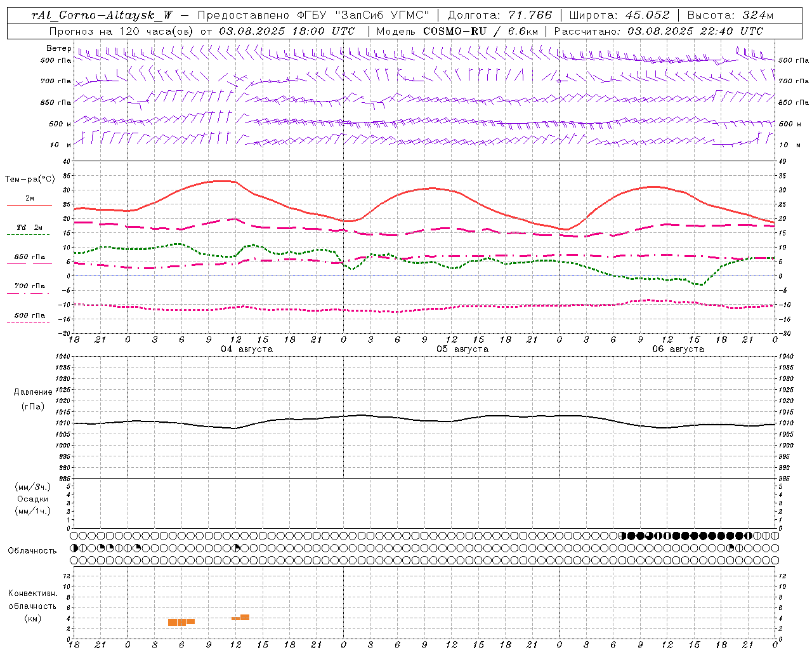Viewport: 812px width, 650px height.
Task: Click the dashed line sample under Td 2м
Action: [x=29, y=234]
